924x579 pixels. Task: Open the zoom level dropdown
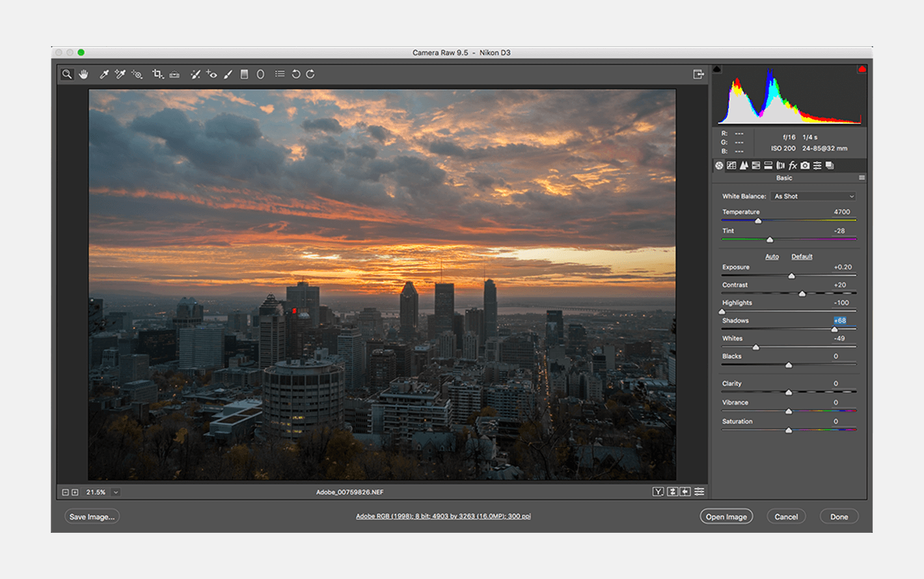point(116,492)
